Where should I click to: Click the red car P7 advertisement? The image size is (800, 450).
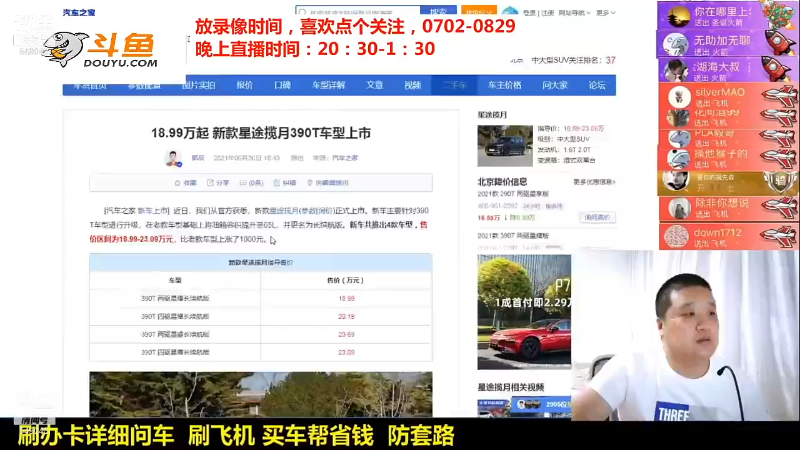[x=524, y=312]
